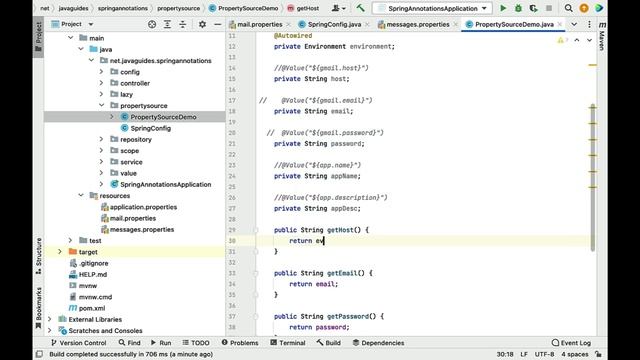Open the TODO tool window
The width and height of the screenshot is (640, 360).
pos(196,343)
